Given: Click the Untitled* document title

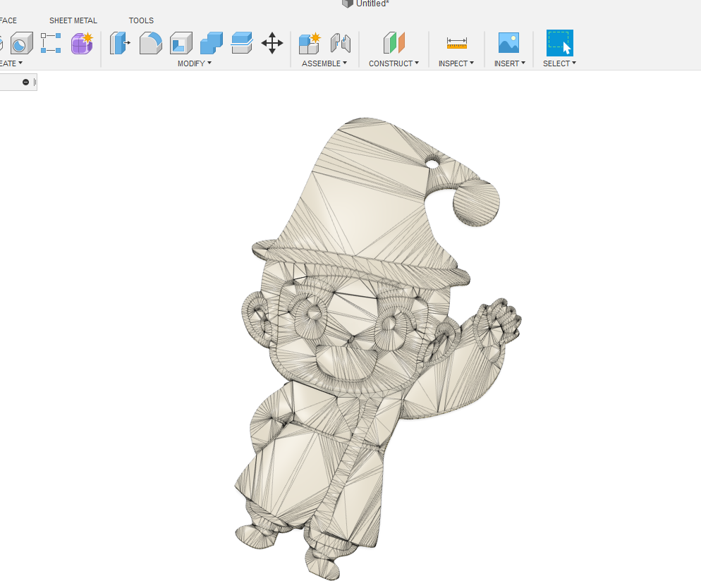Looking at the screenshot, I should pyautogui.click(x=372, y=4).
